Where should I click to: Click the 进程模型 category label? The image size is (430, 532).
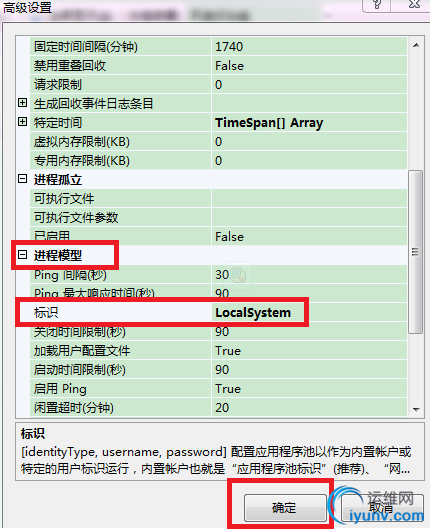tap(58, 255)
